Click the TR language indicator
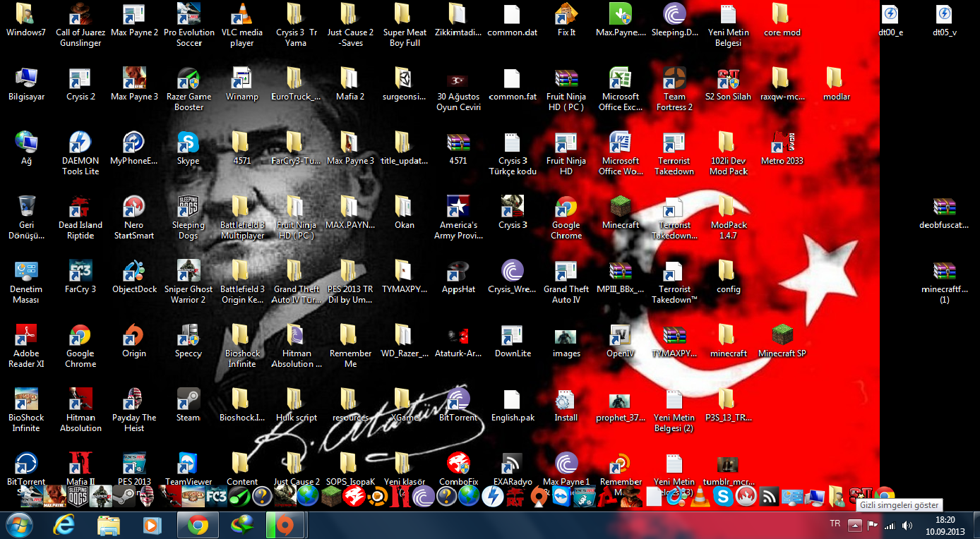980x539 pixels. click(835, 524)
